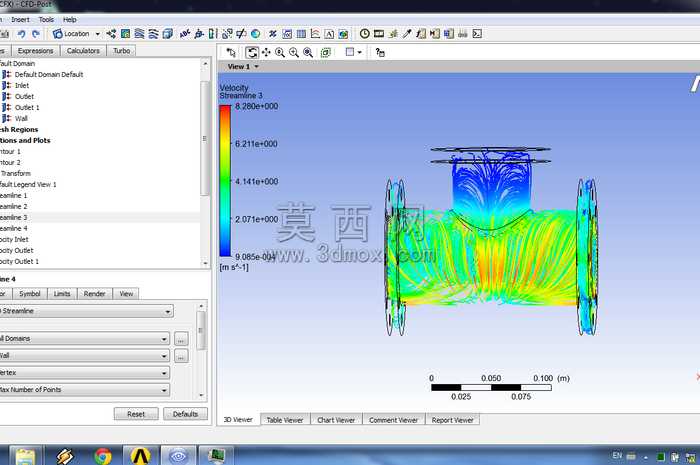The image size is (700, 465).
Task: Insert a new Chart
Action: click(315, 34)
